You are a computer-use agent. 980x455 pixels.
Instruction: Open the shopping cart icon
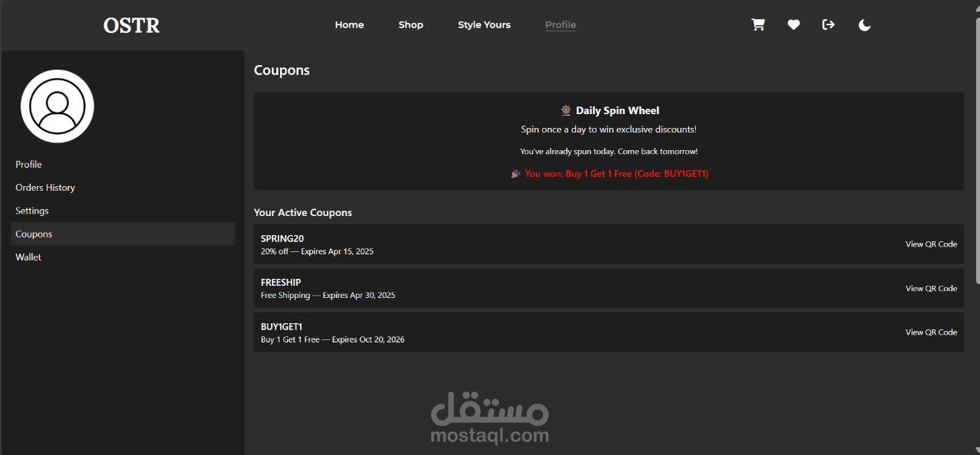[x=758, y=25]
